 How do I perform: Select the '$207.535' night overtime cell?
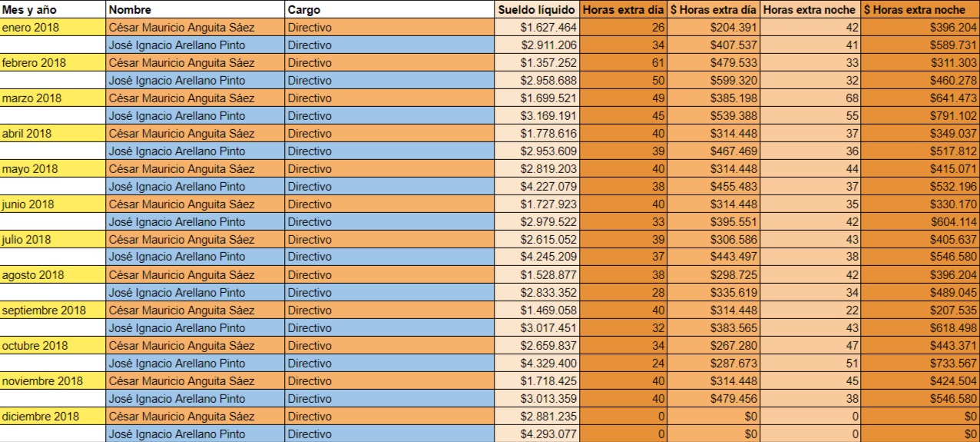(920, 311)
